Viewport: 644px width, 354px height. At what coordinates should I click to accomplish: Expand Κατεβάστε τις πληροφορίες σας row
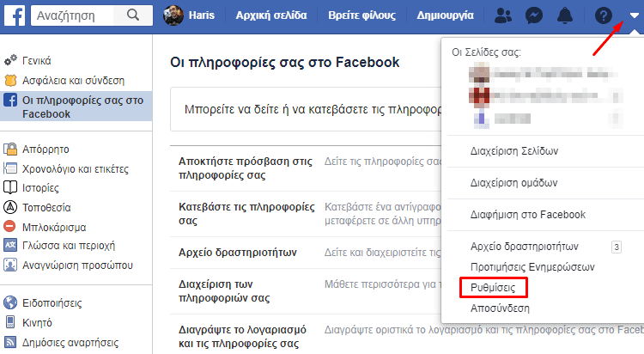point(306,214)
